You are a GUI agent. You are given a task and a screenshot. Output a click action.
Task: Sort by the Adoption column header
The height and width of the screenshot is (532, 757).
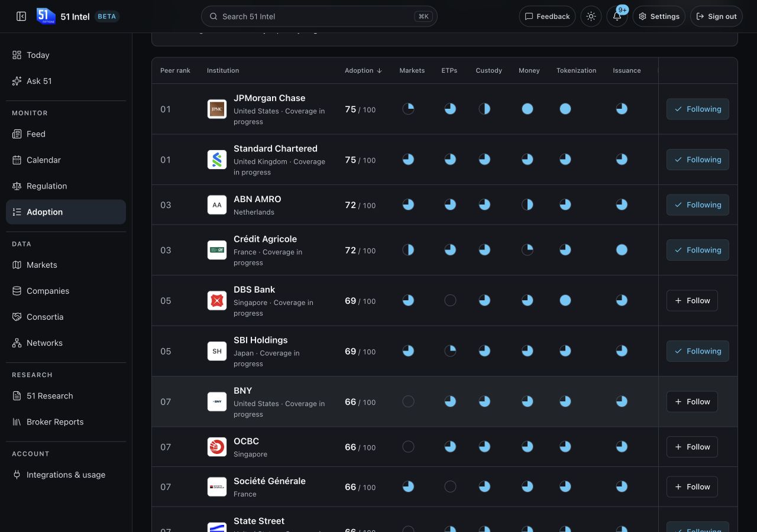(x=364, y=70)
